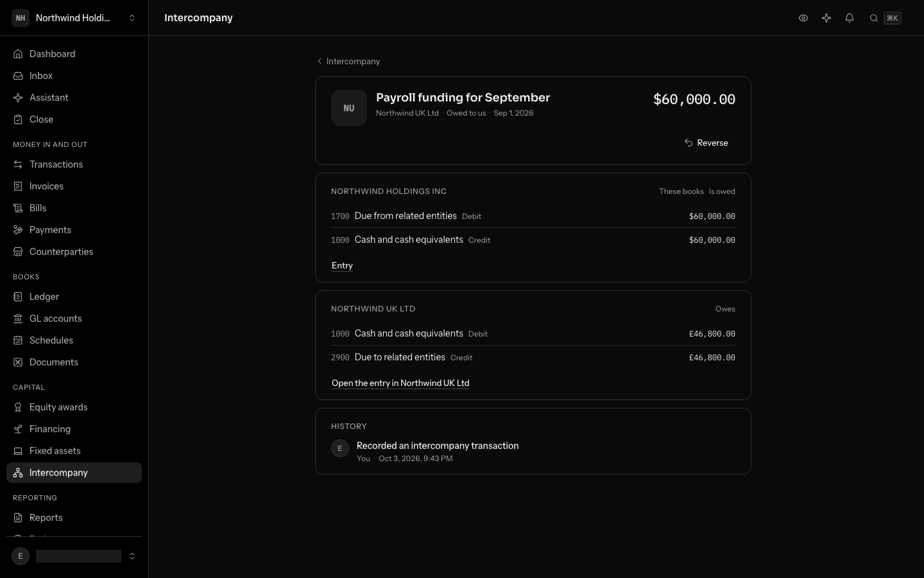Viewport: 924px width, 578px height.
Task: Open notifications bell
Action: 850,18
